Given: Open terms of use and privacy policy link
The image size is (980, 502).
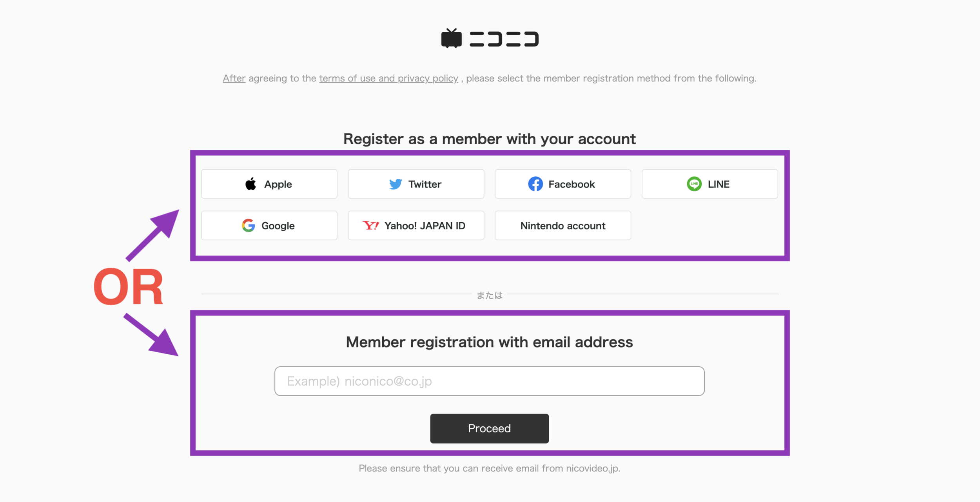Looking at the screenshot, I should [388, 78].
